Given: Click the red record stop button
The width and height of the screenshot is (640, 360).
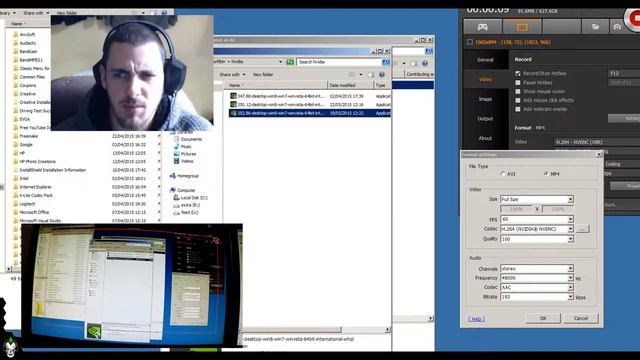Looking at the screenshot, I should click(x=633, y=18).
